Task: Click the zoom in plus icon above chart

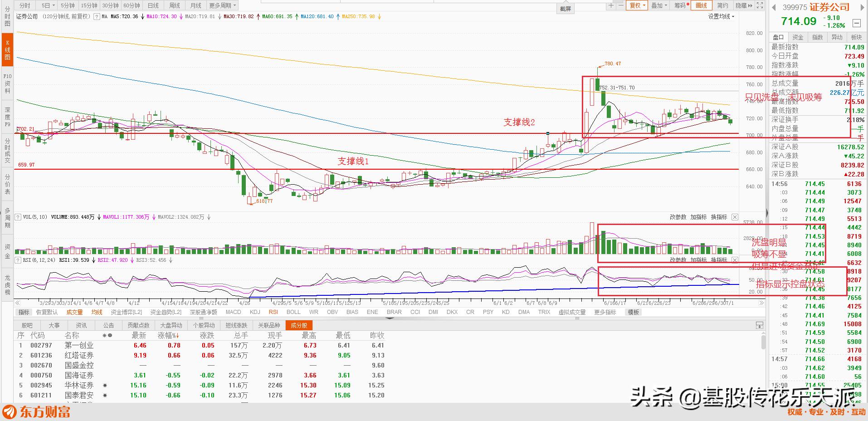Action: click(611, 5)
